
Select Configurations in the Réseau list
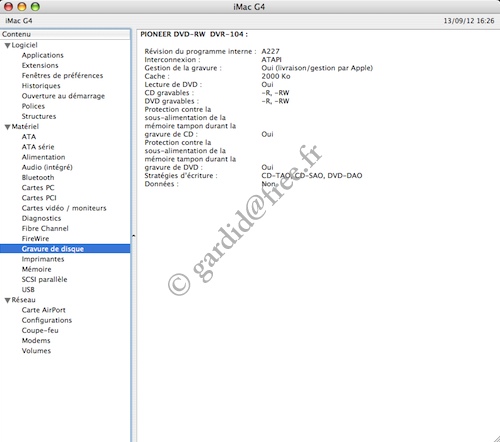(47, 320)
